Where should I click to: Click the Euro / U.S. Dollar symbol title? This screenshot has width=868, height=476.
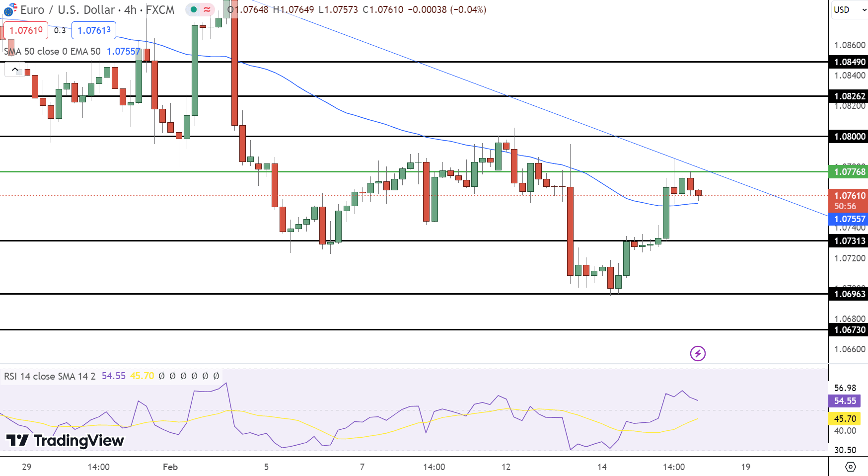coord(68,9)
